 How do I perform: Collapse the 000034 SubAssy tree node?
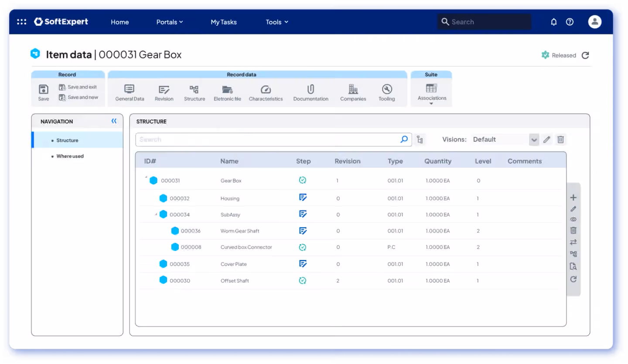tap(156, 214)
